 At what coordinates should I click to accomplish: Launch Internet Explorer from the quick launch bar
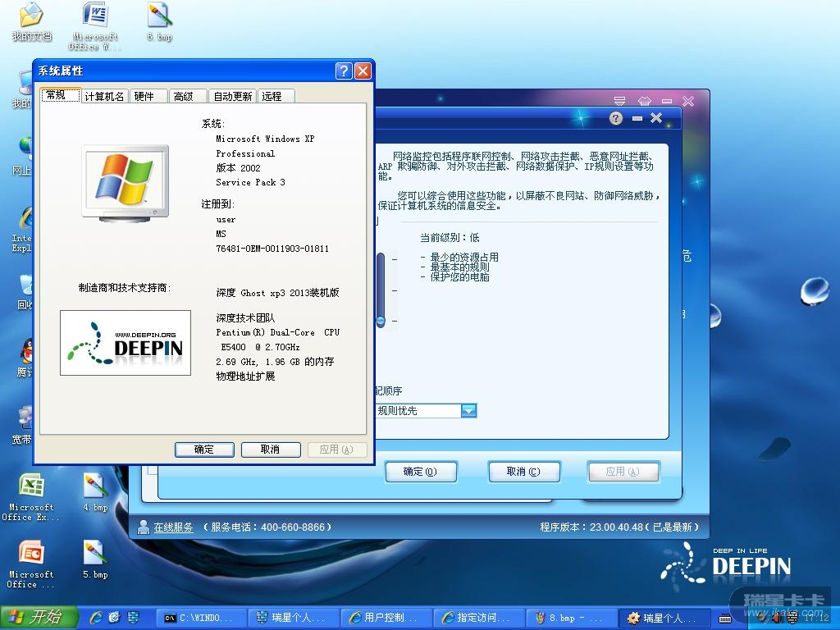click(x=96, y=618)
